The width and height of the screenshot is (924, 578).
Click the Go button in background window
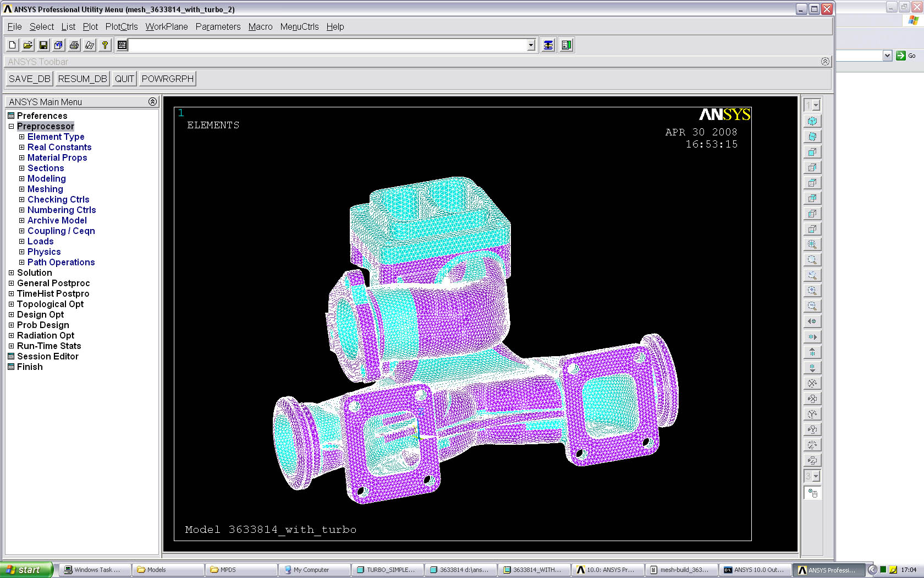(906, 56)
